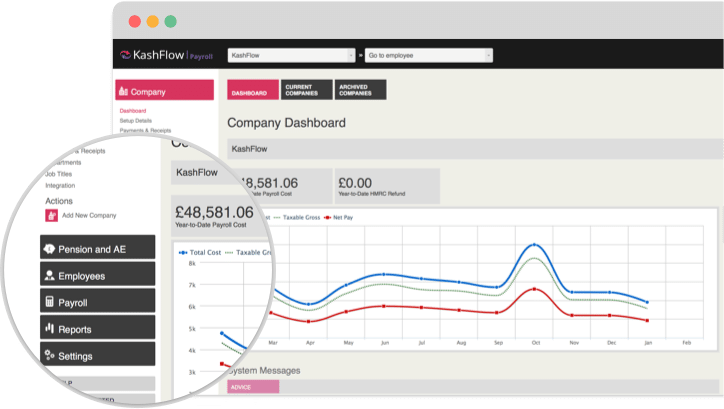
Task: Select the Dashboard tab
Action: (x=250, y=91)
